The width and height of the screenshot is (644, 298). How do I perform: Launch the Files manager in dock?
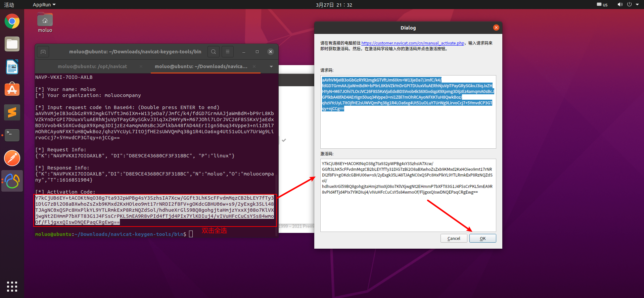12,44
